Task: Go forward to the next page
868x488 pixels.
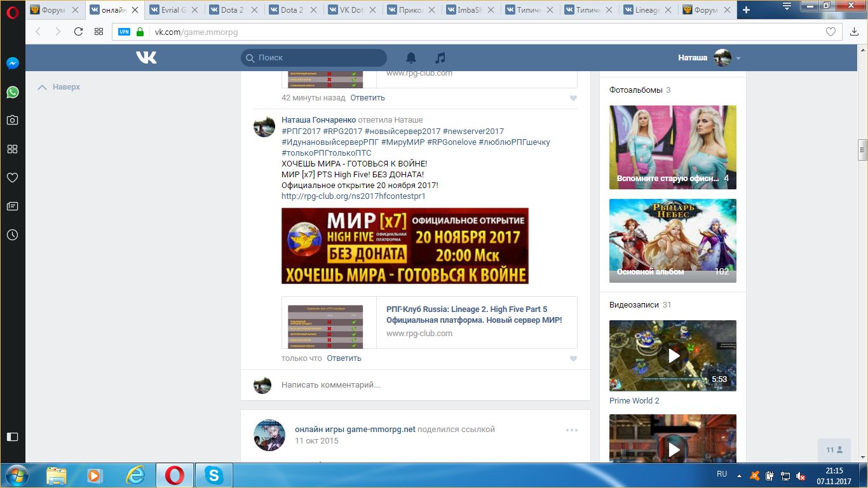Action: (x=58, y=32)
